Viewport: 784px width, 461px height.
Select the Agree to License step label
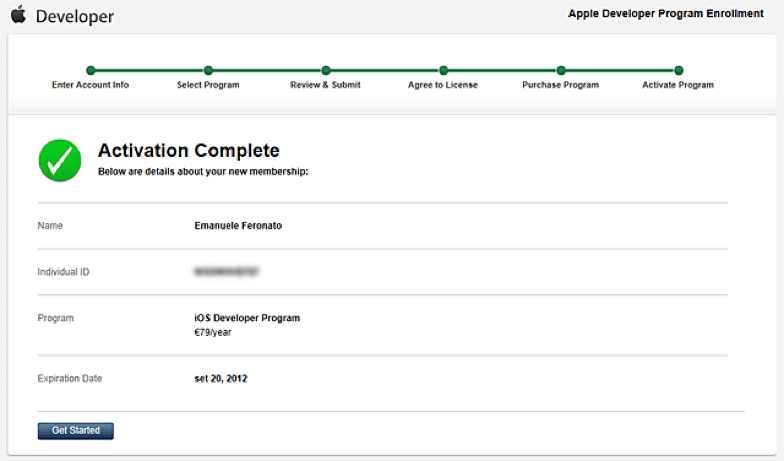443,86
